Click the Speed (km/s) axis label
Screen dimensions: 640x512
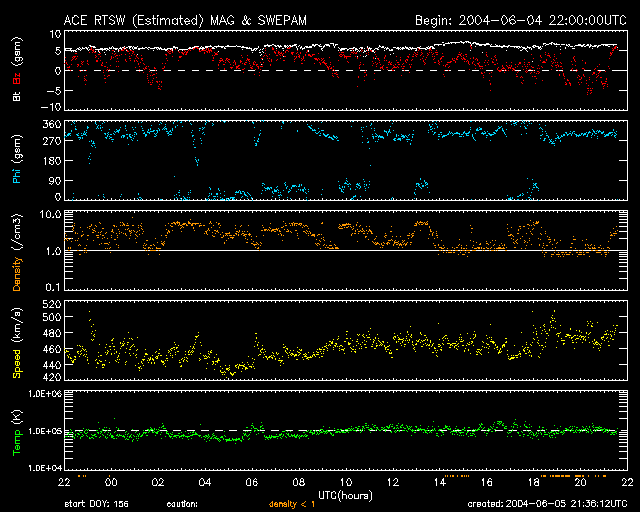pyautogui.click(x=17, y=345)
